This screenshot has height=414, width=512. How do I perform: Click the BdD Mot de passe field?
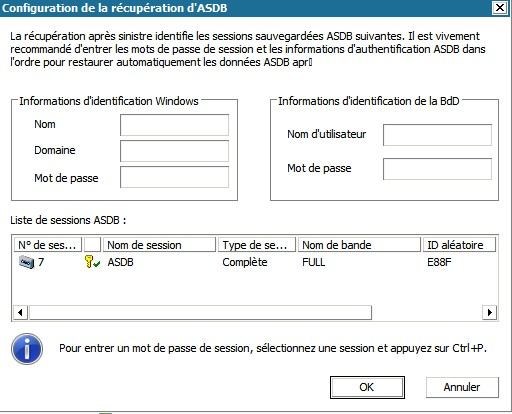tap(437, 169)
